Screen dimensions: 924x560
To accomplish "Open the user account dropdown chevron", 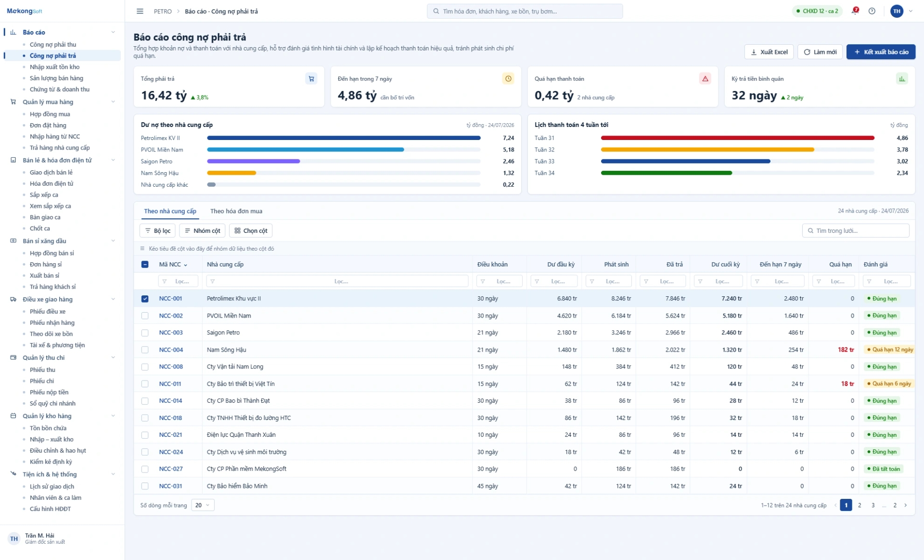I will (x=911, y=11).
